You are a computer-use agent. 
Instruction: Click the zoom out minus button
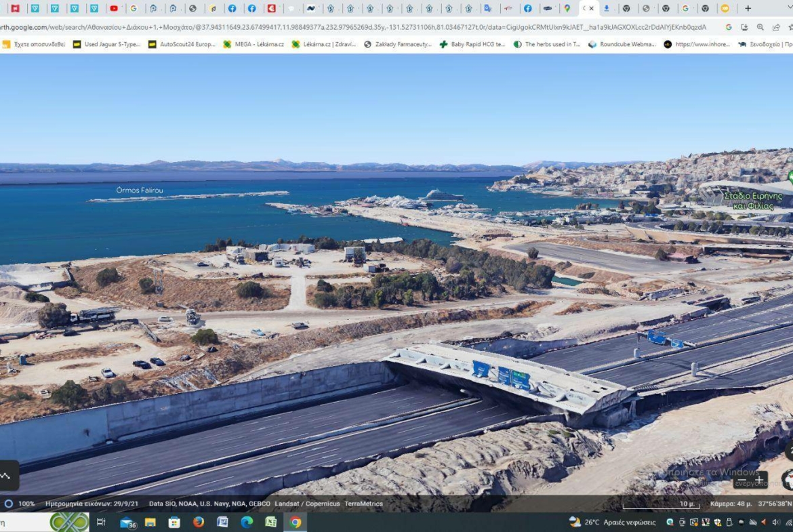click(x=742, y=480)
